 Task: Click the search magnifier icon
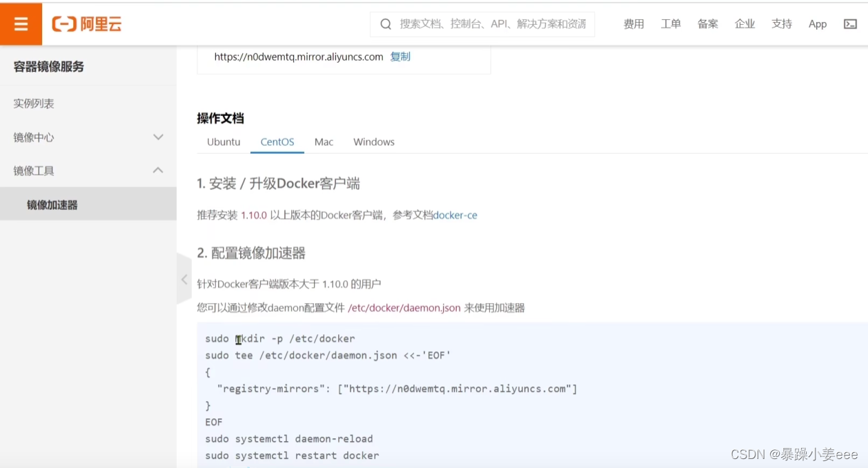(386, 24)
